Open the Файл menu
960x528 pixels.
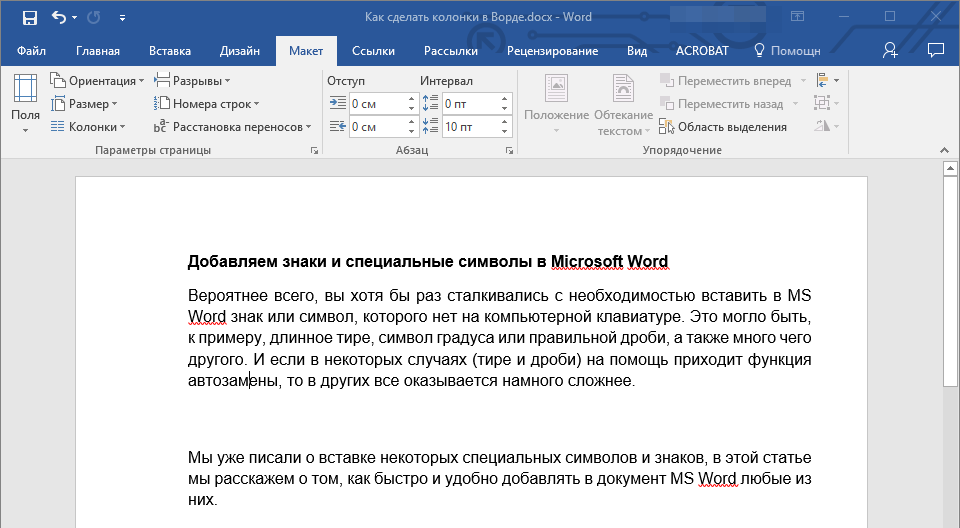click(x=31, y=51)
